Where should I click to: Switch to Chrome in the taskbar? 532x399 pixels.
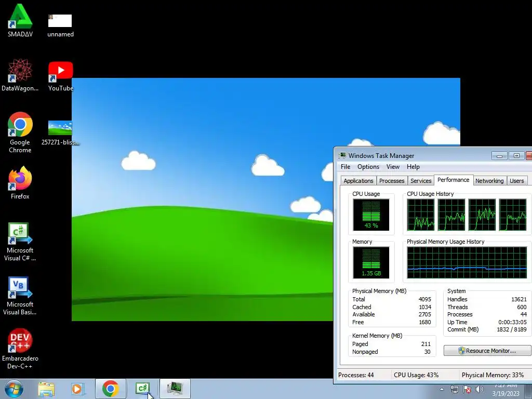(x=110, y=389)
